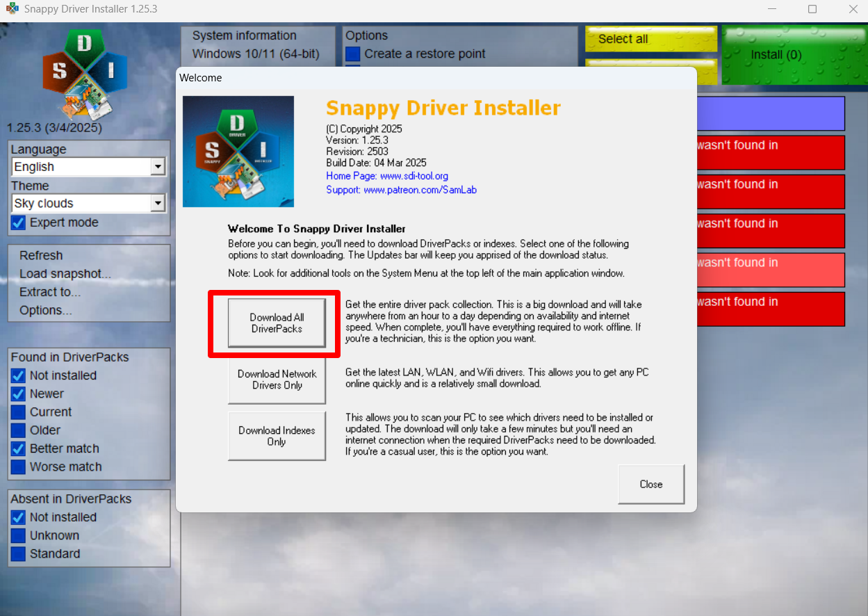The height and width of the screenshot is (616, 868).
Task: Select the Extract to... menu item
Action: (50, 292)
